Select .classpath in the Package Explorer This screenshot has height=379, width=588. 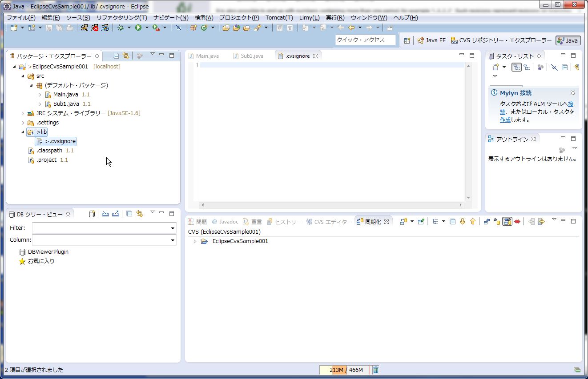coord(49,151)
